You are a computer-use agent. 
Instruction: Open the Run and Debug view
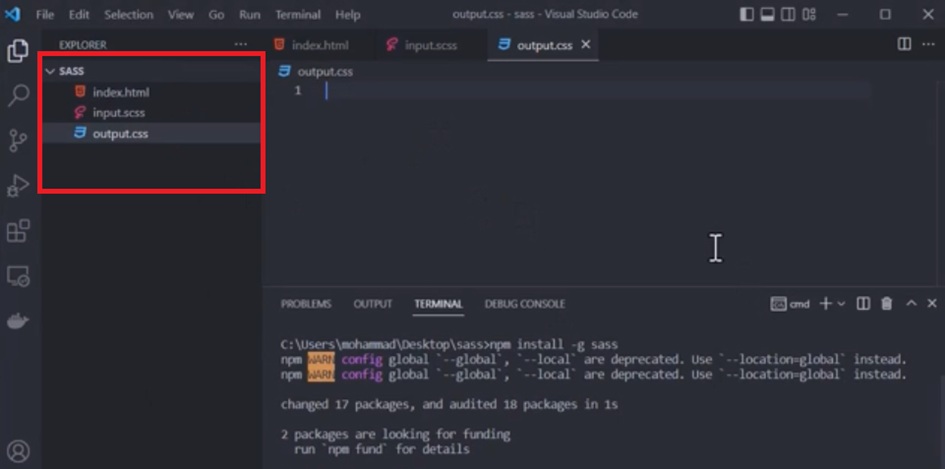(18, 186)
